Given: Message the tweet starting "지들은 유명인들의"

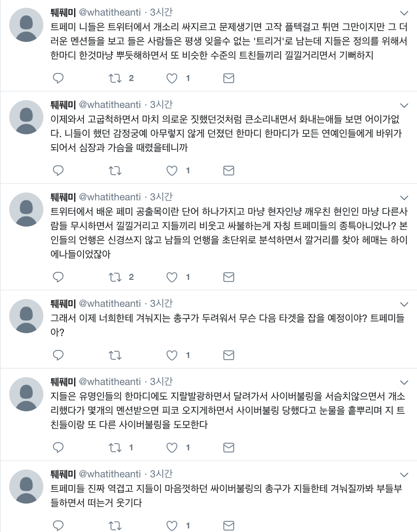Looking at the screenshot, I should click(229, 448).
